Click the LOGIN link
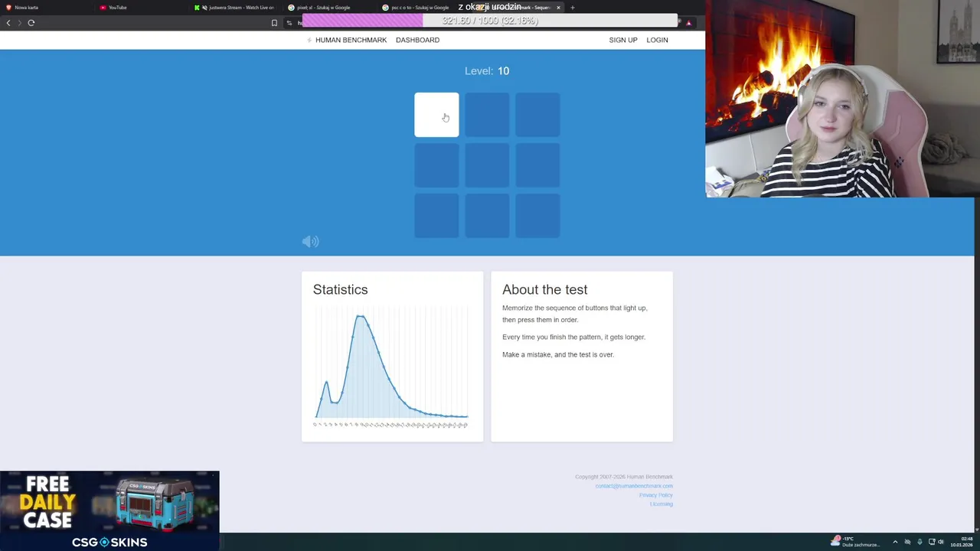 tap(657, 40)
